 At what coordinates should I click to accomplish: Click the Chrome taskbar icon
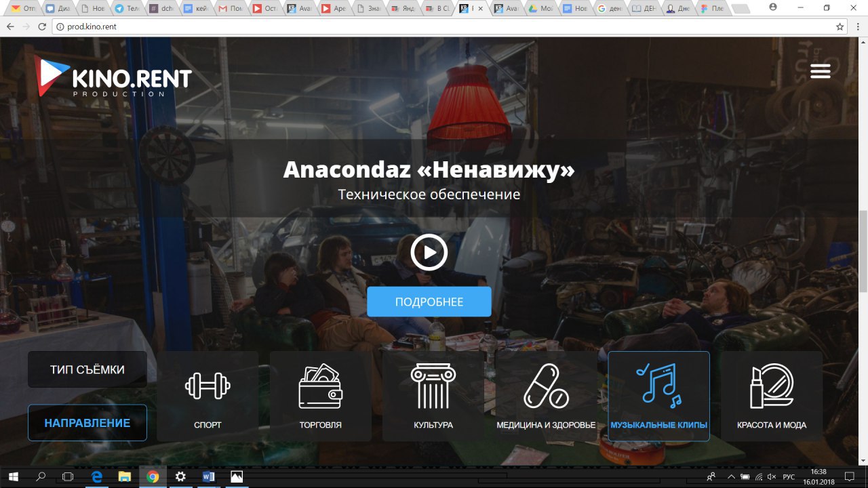pos(153,476)
